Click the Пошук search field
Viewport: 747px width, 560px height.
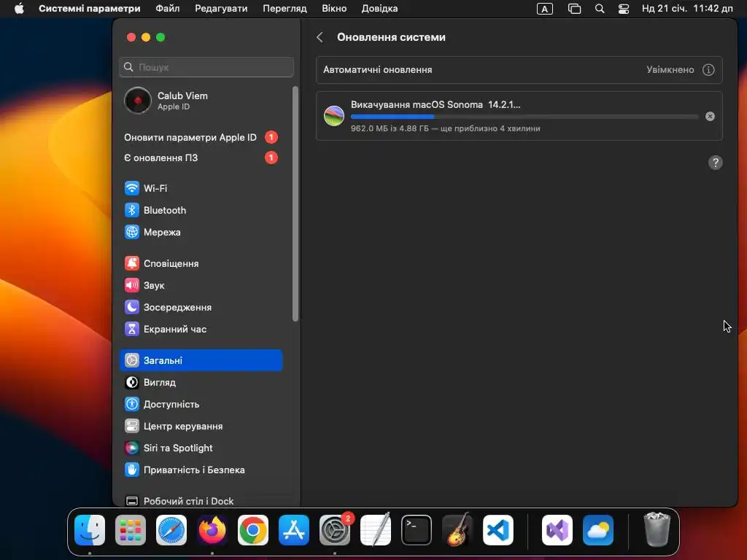pos(206,67)
